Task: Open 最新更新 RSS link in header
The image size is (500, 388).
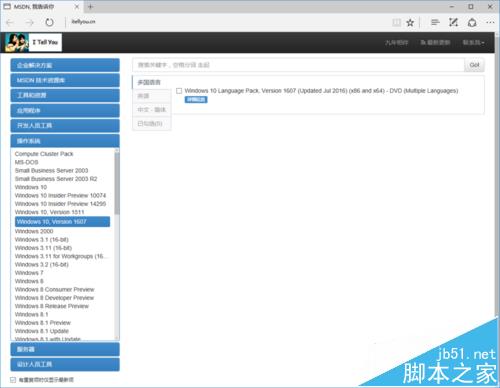Action: (x=435, y=43)
